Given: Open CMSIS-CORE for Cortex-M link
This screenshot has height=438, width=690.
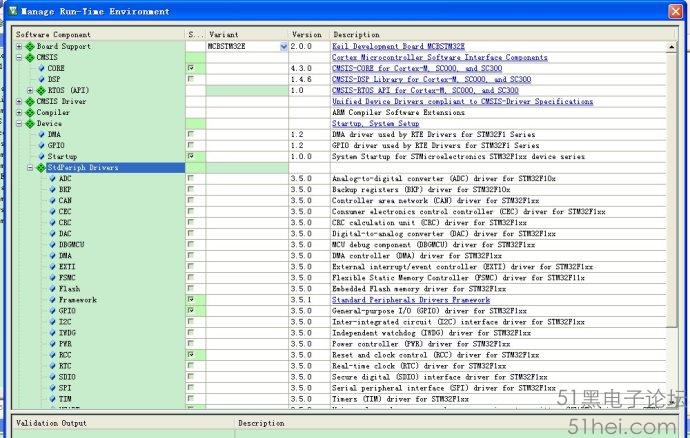Looking at the screenshot, I should [x=417, y=68].
